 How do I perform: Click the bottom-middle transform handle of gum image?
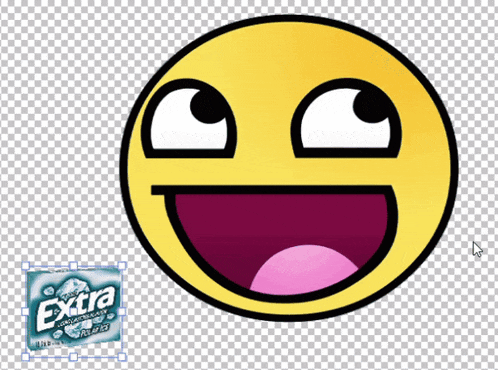click(74, 357)
